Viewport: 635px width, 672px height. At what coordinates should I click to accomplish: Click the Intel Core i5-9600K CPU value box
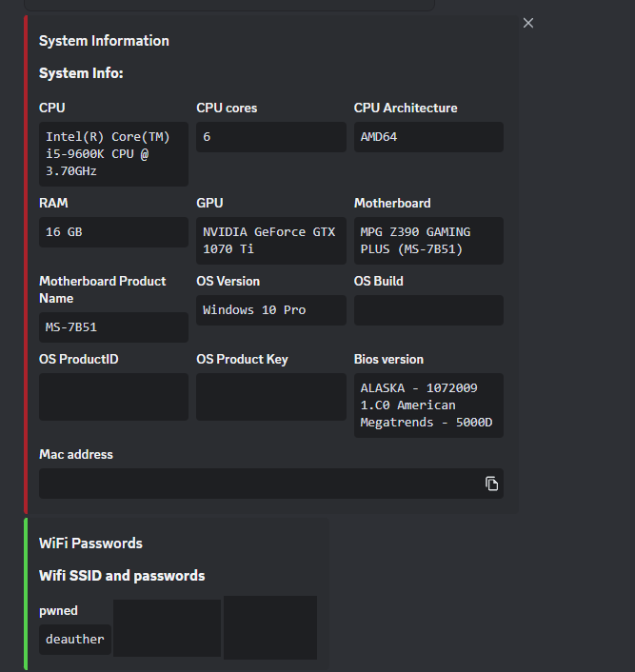click(113, 154)
